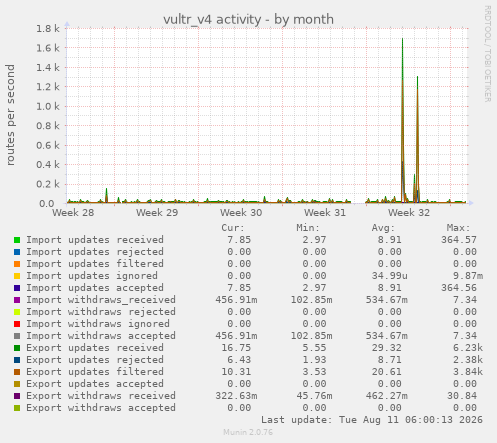Click the 'Export updates received' legend label
The width and height of the screenshot is (497, 443).
(x=95, y=348)
